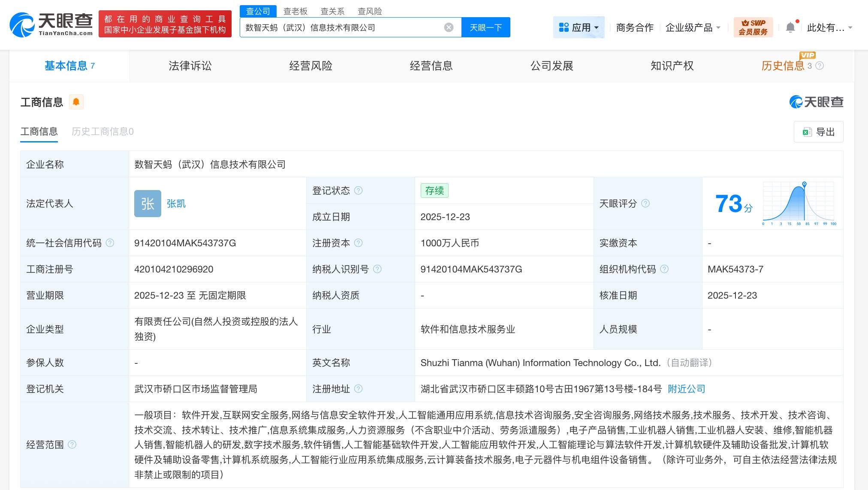Click help icon beside 统一社会信用代码
Screen dimensions: 868x490
click(110, 243)
